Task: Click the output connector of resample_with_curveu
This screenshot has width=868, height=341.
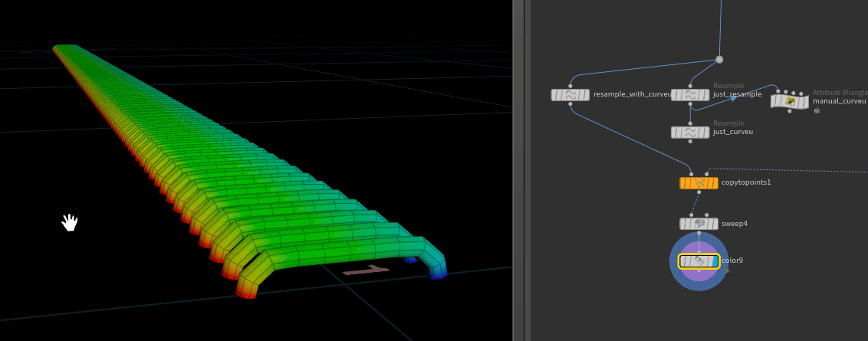Action: [570, 103]
